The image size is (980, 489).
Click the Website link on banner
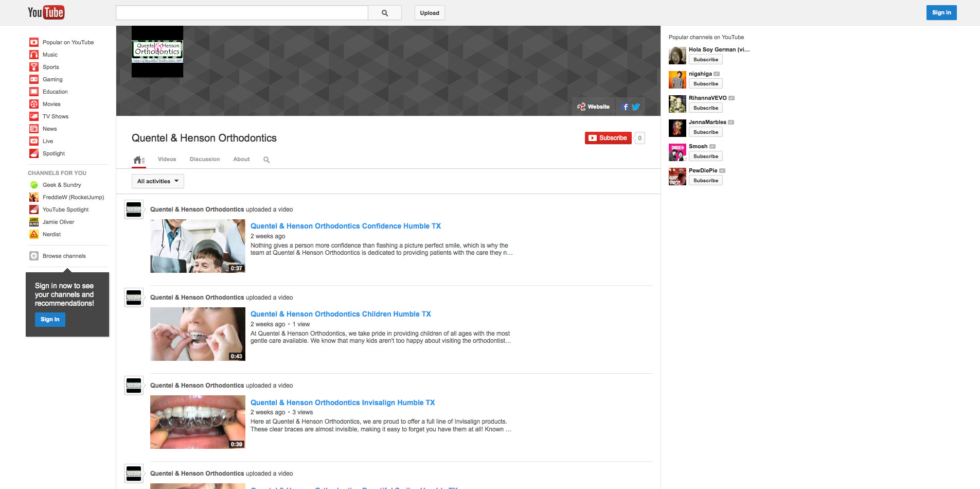[x=594, y=107]
